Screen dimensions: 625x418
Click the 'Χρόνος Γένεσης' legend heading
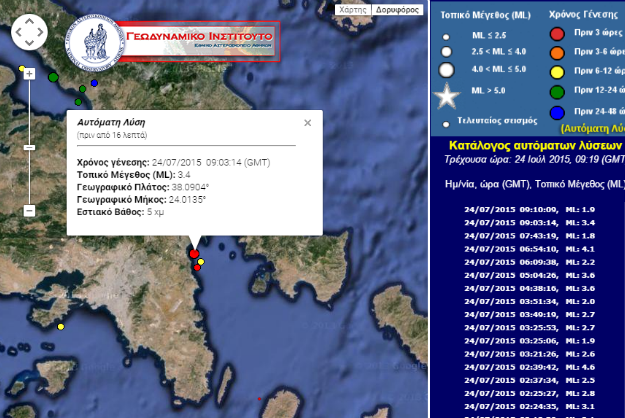pyautogui.click(x=583, y=15)
